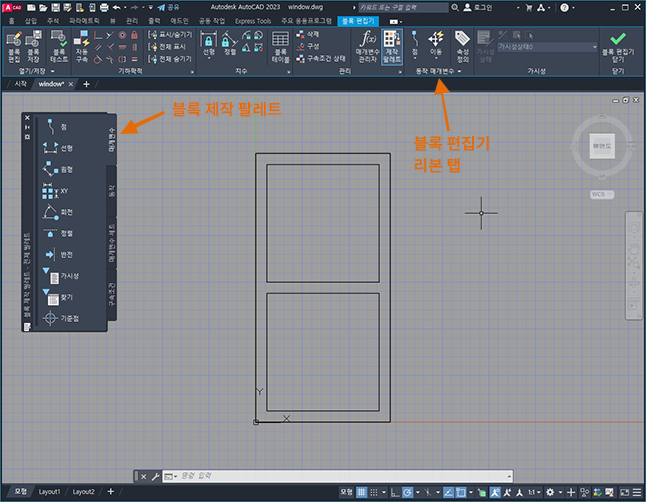Screen dimensions: 646x502
Task: Select the 원형 (Polar) parameter in palette
Action: [58, 169]
